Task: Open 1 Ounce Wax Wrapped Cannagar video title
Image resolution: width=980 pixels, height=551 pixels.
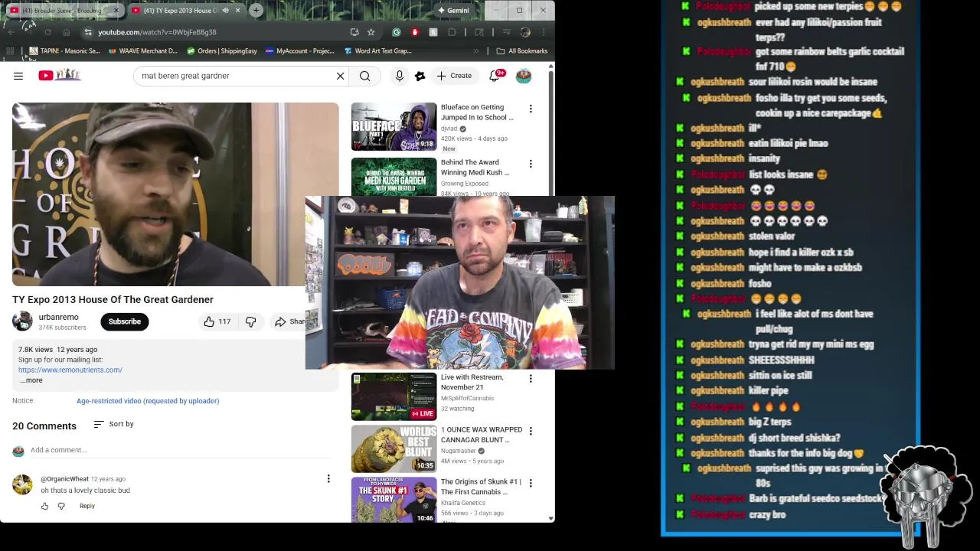Action: pyautogui.click(x=482, y=435)
